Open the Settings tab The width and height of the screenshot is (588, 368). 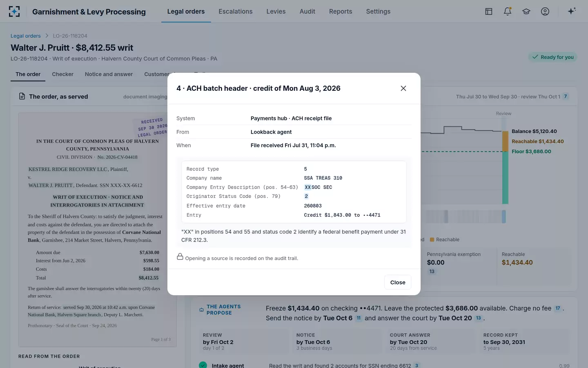(378, 11)
